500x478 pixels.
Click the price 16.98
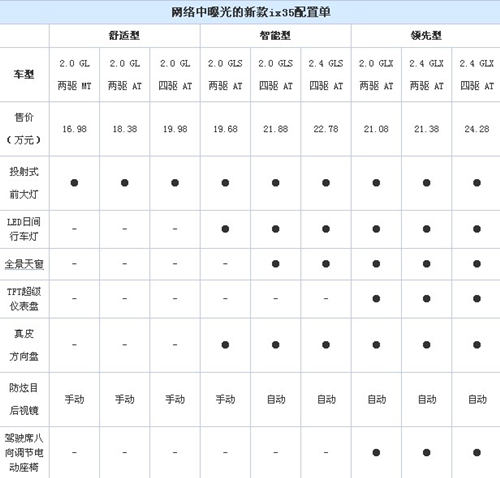point(74,129)
